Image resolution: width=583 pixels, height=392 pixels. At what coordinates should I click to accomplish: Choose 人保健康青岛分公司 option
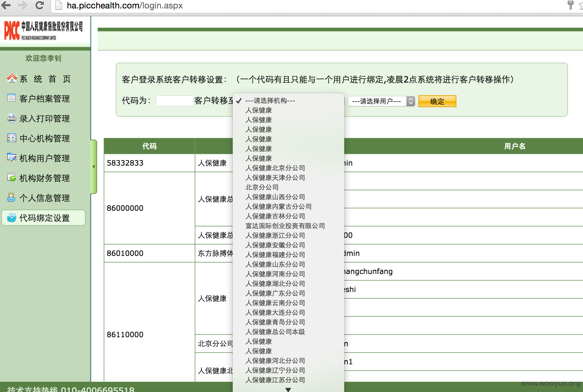288,322
